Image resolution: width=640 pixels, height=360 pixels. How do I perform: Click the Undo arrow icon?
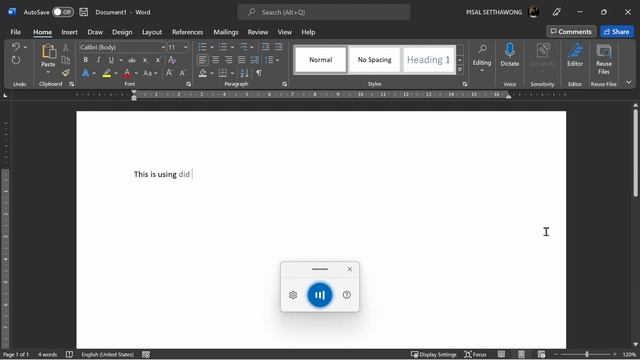tap(16, 47)
